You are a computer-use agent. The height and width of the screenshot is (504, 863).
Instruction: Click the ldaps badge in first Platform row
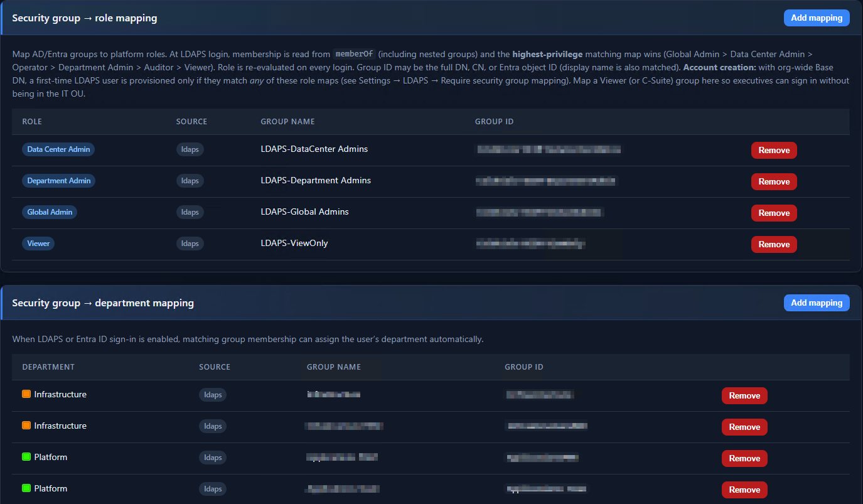(x=213, y=458)
